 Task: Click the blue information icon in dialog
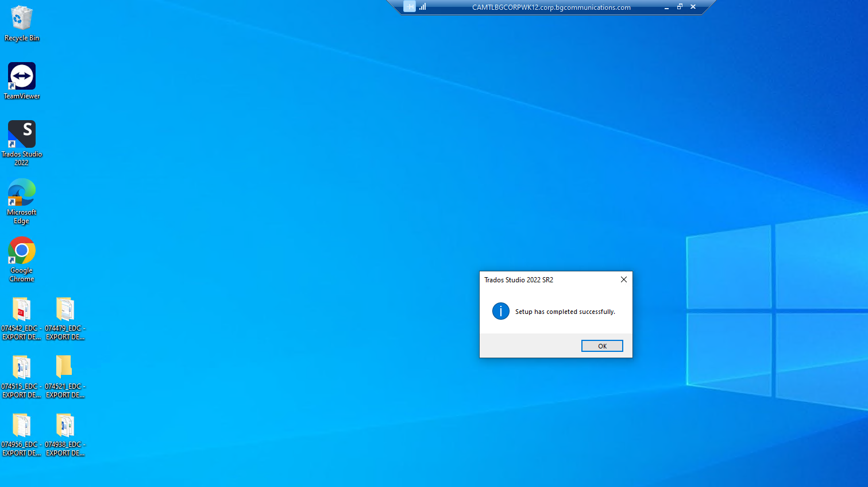click(x=500, y=311)
